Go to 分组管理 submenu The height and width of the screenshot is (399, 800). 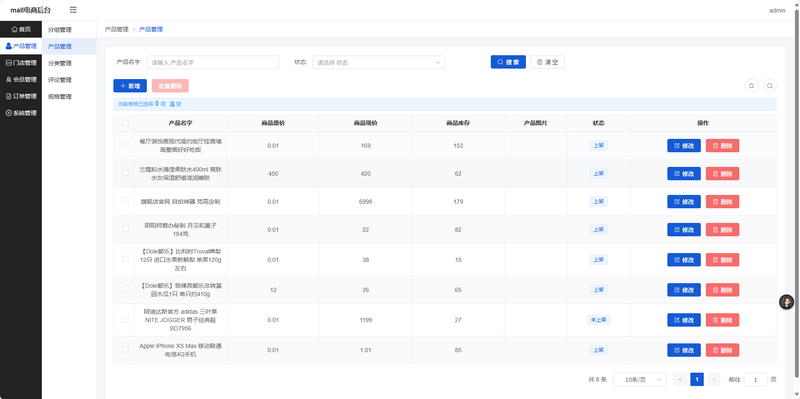(69, 30)
